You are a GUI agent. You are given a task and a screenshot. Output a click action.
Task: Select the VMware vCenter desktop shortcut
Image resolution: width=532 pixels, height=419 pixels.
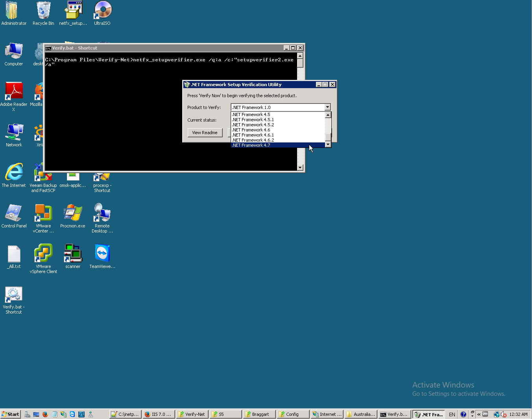(43, 219)
